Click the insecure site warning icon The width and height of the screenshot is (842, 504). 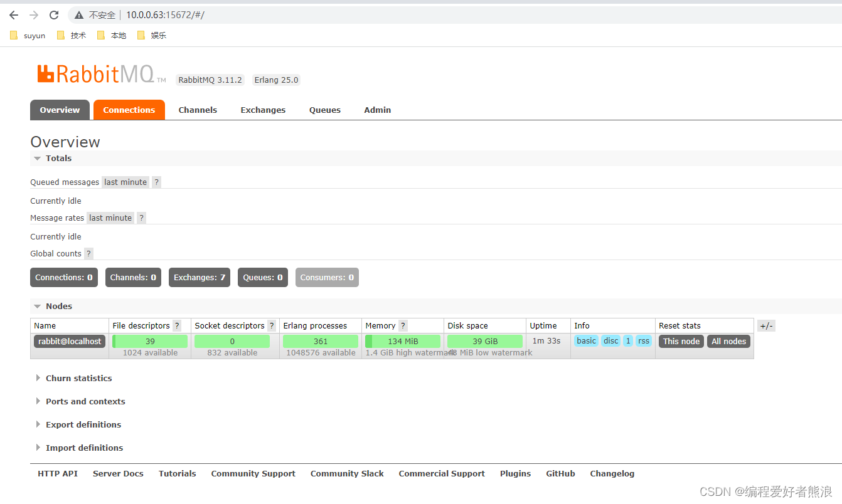[x=79, y=15]
